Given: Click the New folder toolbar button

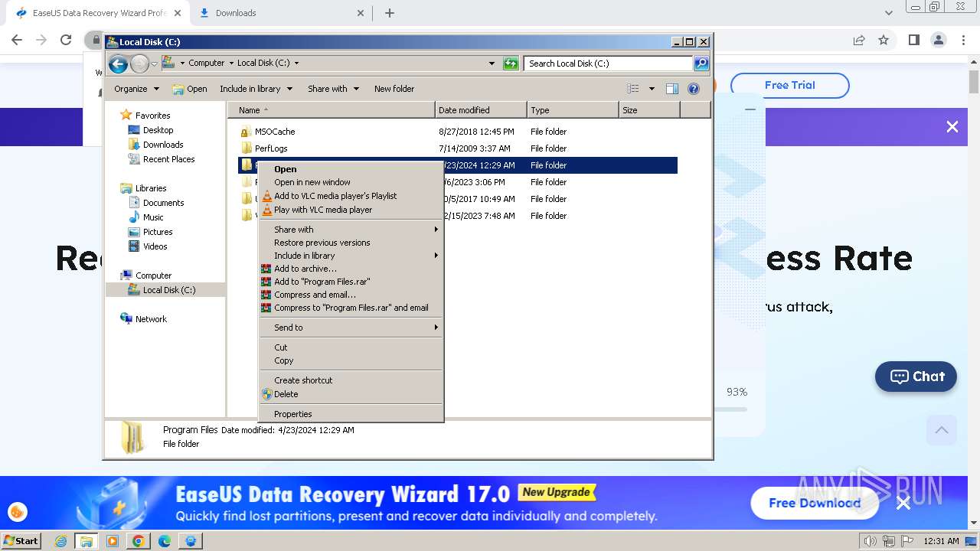Looking at the screenshot, I should pos(394,89).
